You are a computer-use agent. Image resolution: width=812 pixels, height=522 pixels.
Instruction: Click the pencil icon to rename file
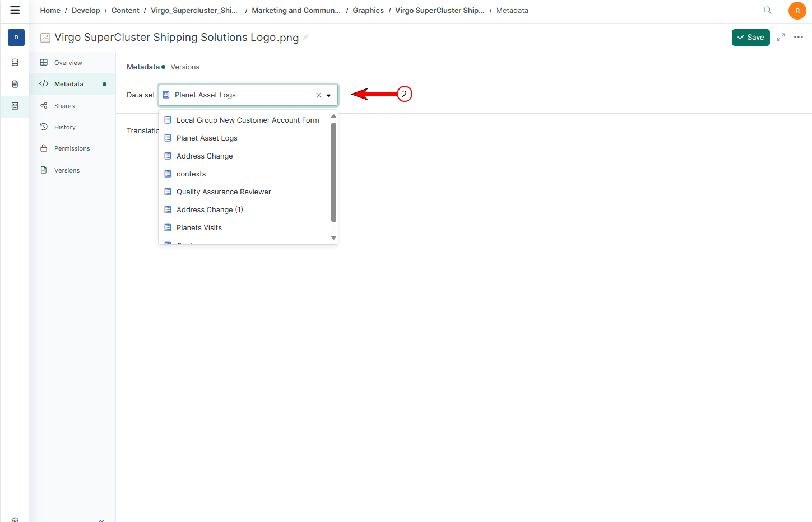[x=305, y=38]
